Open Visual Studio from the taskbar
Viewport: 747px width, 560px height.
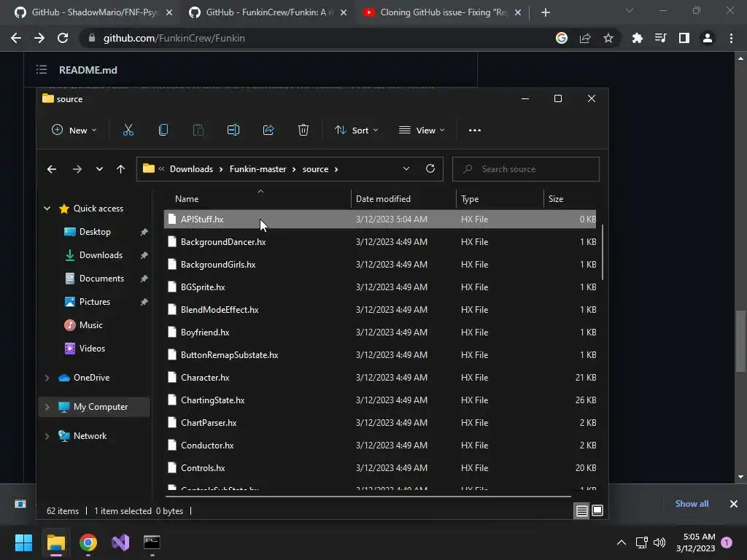coord(120,542)
